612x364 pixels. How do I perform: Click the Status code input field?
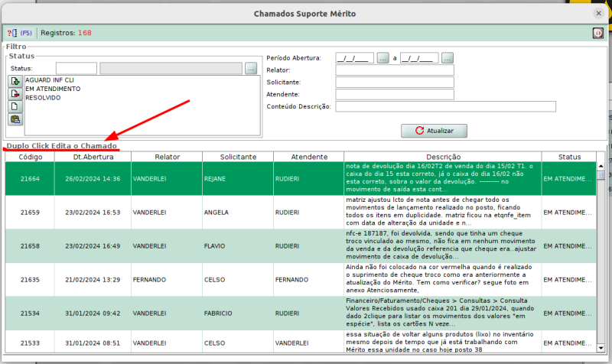76,69
